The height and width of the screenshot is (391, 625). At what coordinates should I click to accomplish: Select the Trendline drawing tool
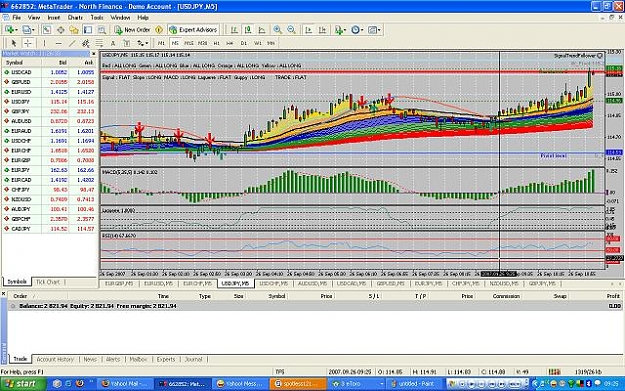tap(72, 43)
